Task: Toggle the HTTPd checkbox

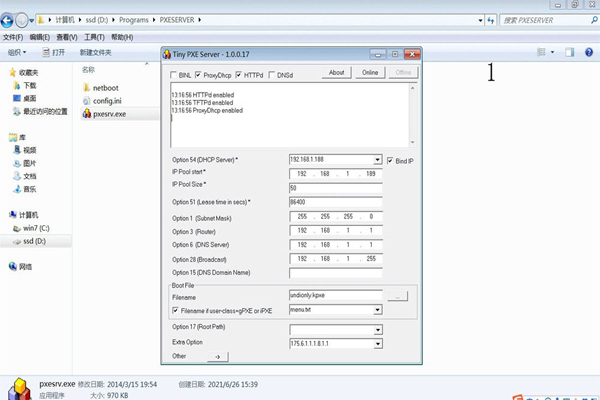Action: point(238,75)
